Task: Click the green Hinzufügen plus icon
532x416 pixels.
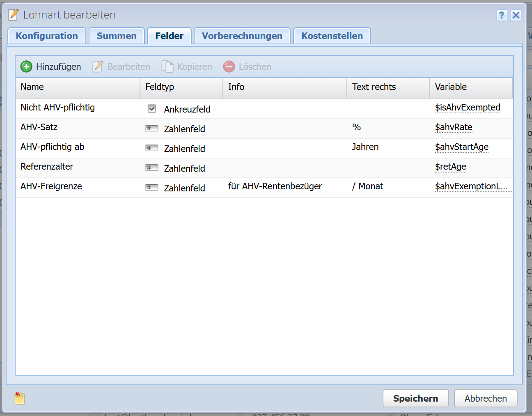Action: [26, 67]
